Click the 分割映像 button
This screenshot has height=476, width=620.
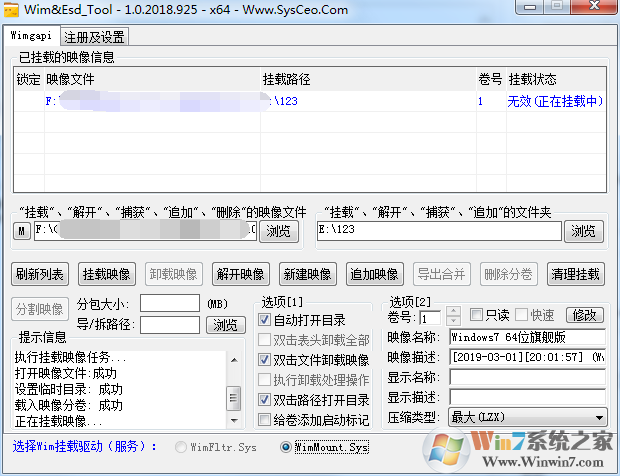(x=40, y=309)
